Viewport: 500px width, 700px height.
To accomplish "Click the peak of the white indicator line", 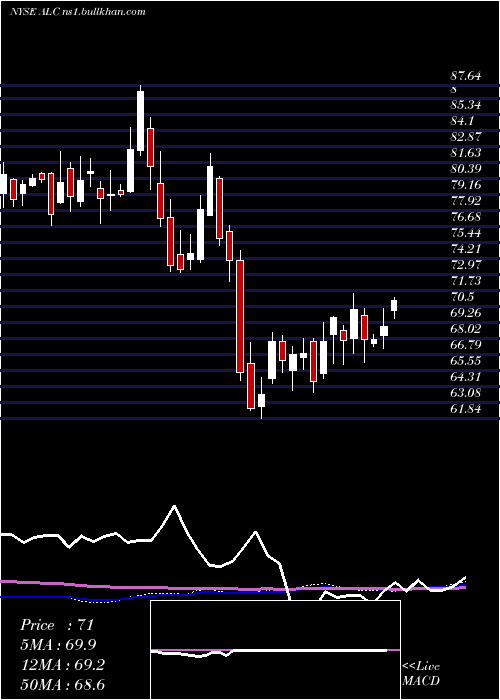I will pos(174,506).
